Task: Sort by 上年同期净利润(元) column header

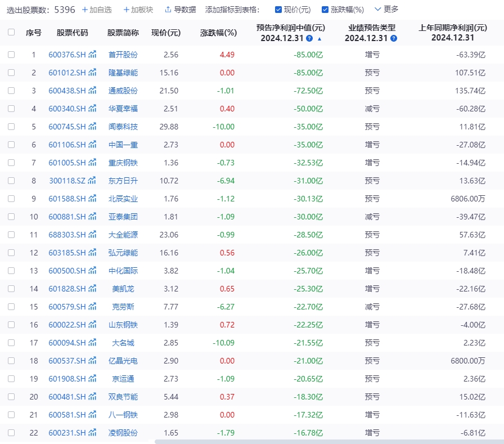Action: point(453,33)
